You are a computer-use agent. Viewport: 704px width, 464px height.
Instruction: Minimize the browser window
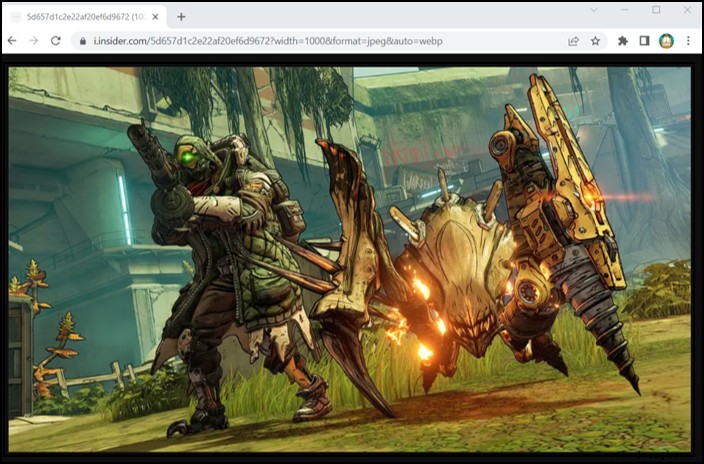(625, 10)
